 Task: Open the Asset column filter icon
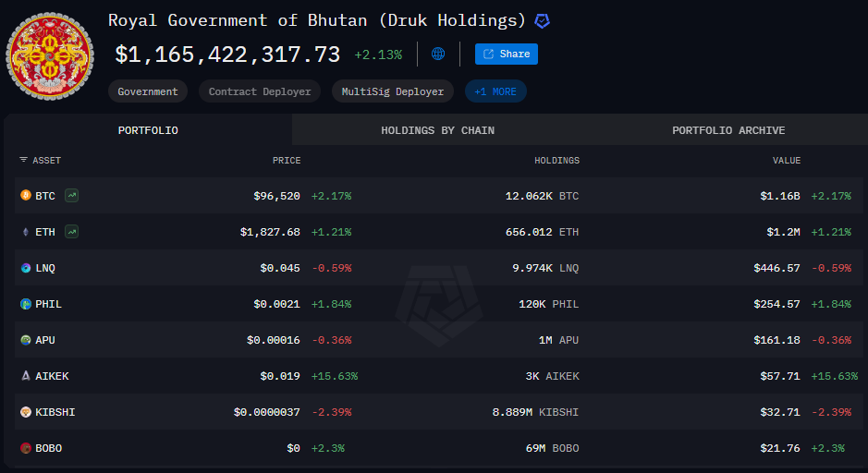pyautogui.click(x=23, y=161)
